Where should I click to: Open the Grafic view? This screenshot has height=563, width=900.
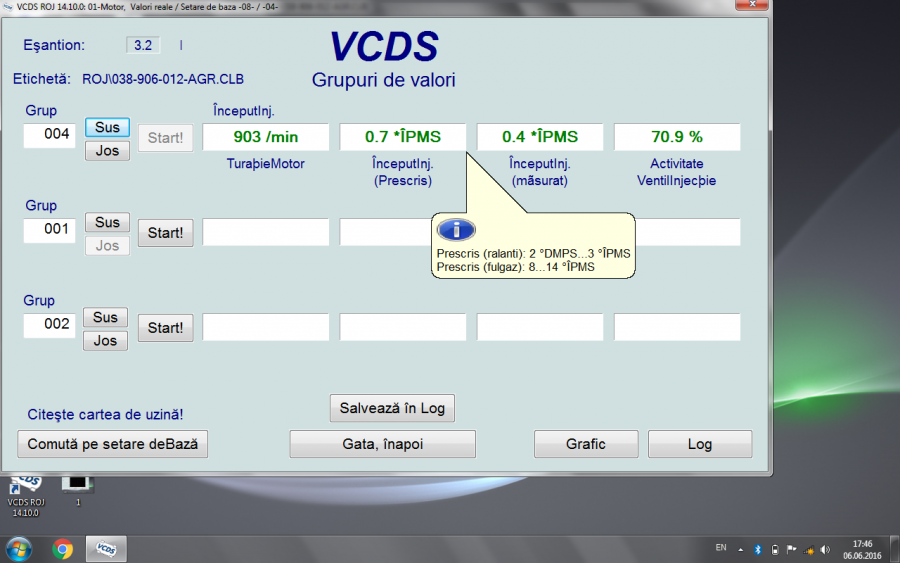click(586, 444)
